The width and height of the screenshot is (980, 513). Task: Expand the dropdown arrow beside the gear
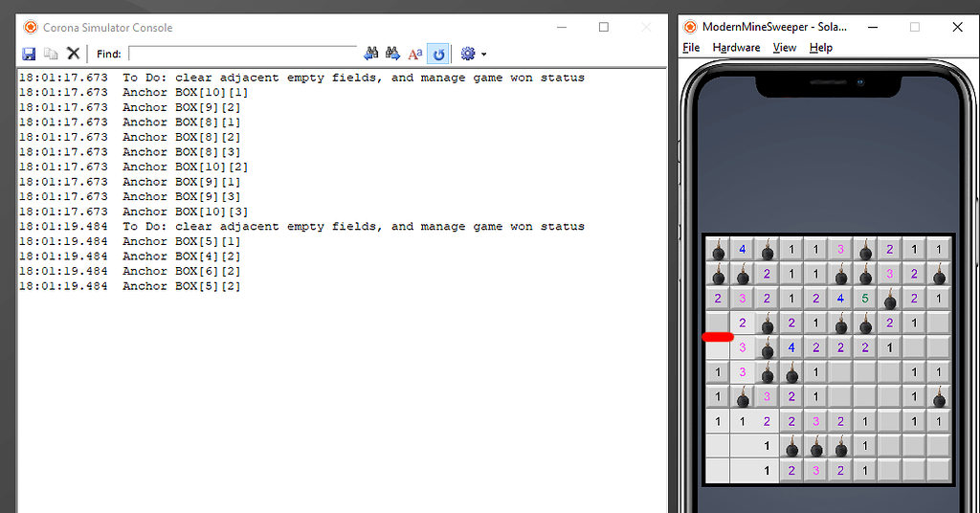point(483,55)
